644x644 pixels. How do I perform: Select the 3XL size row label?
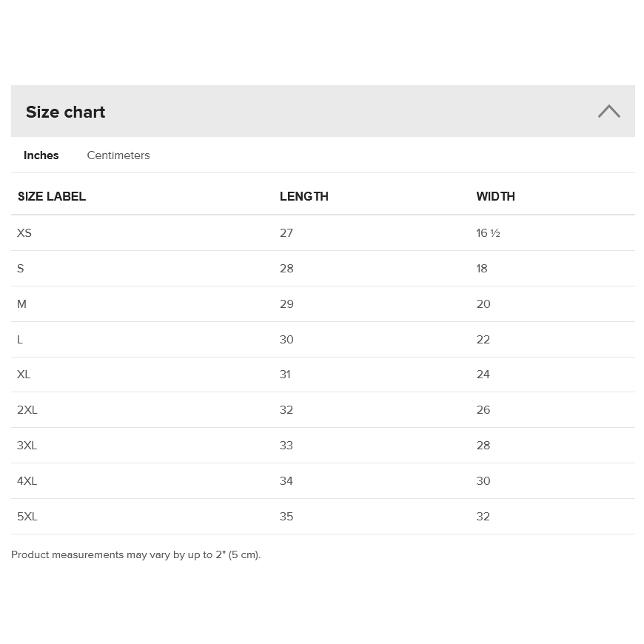27,446
